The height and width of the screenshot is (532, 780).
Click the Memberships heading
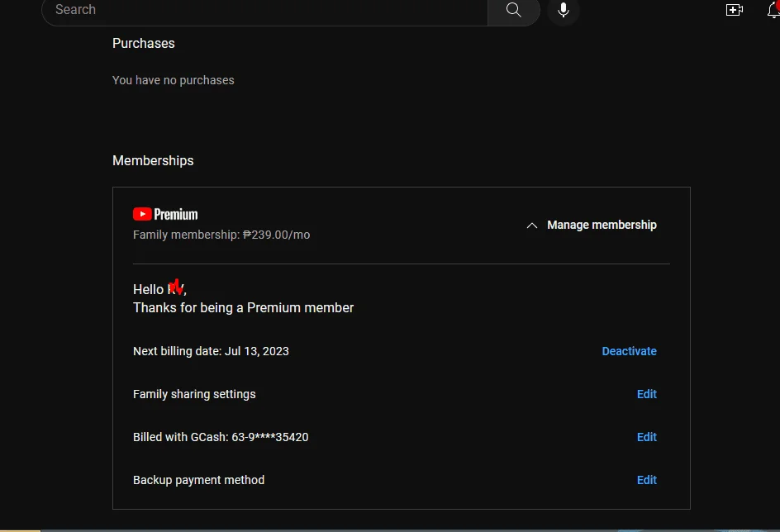[x=153, y=160]
